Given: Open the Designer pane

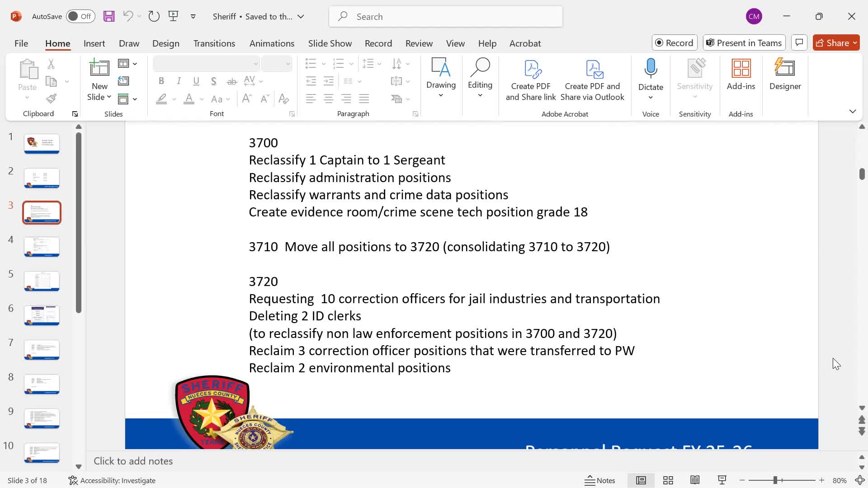Looking at the screenshot, I should tap(785, 75).
